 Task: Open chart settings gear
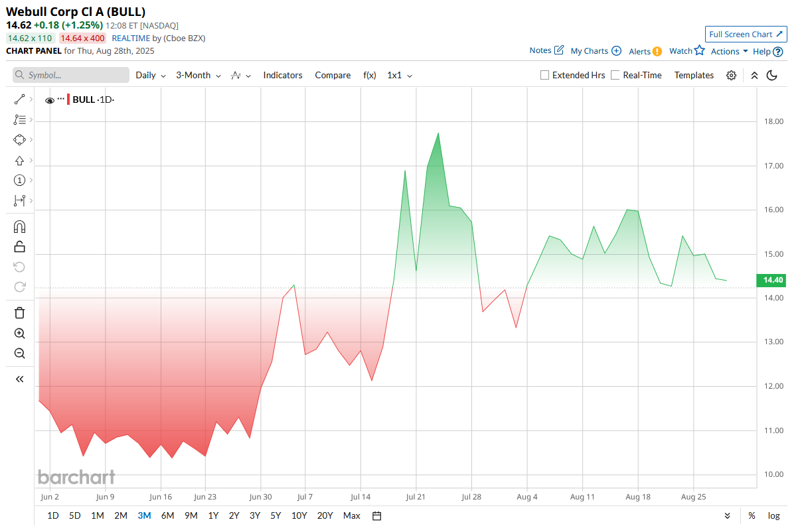731,76
